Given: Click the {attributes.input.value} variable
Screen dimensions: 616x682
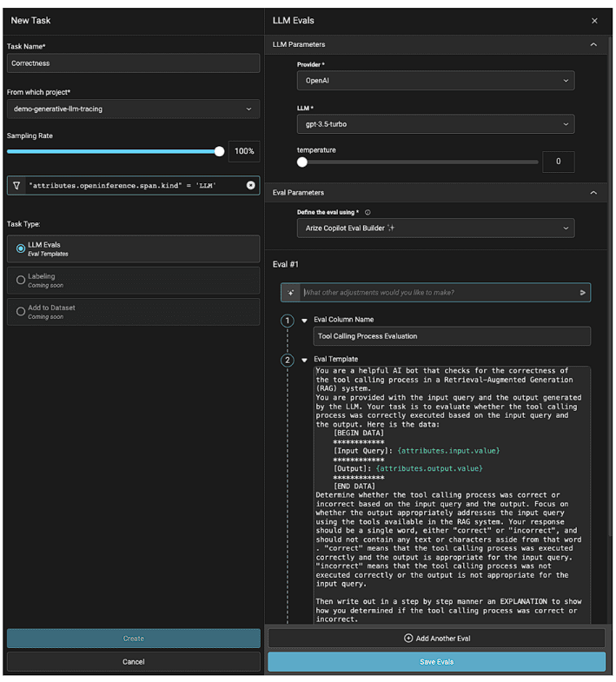Looking at the screenshot, I should pyautogui.click(x=448, y=451).
